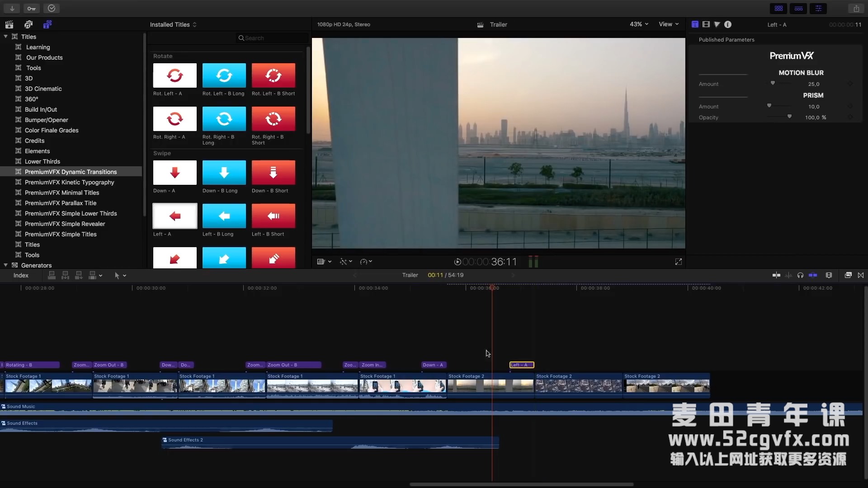Collapse the Titles tree category
868x488 pixels.
pyautogui.click(x=5, y=37)
